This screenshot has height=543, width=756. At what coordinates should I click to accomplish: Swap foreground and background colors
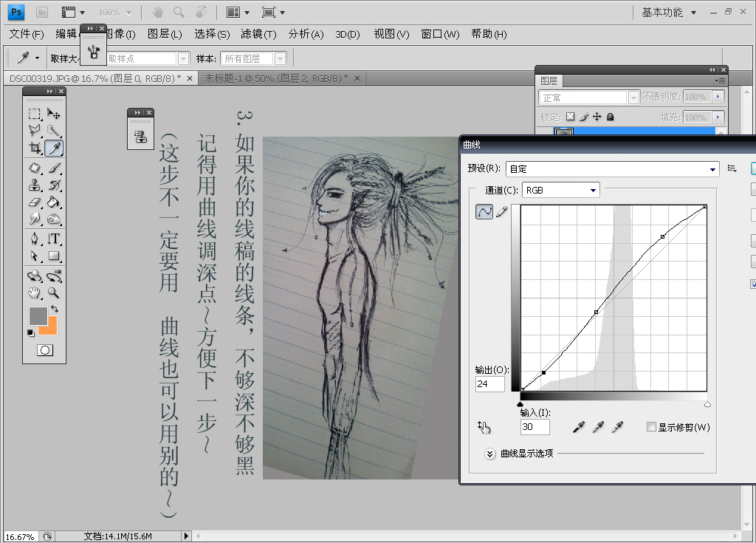(x=54, y=308)
